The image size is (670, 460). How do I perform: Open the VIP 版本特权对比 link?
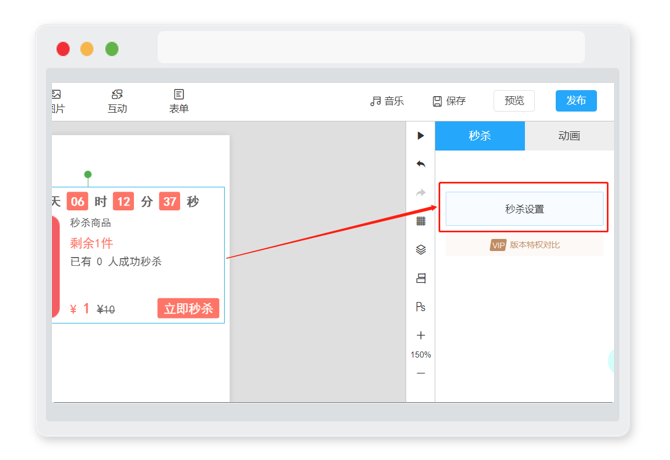[x=524, y=245]
